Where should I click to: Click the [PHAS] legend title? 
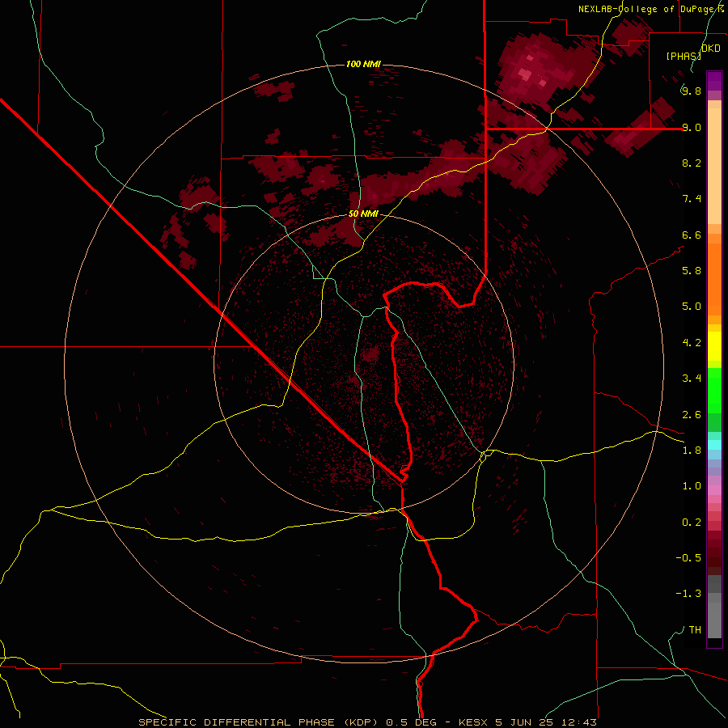click(684, 56)
